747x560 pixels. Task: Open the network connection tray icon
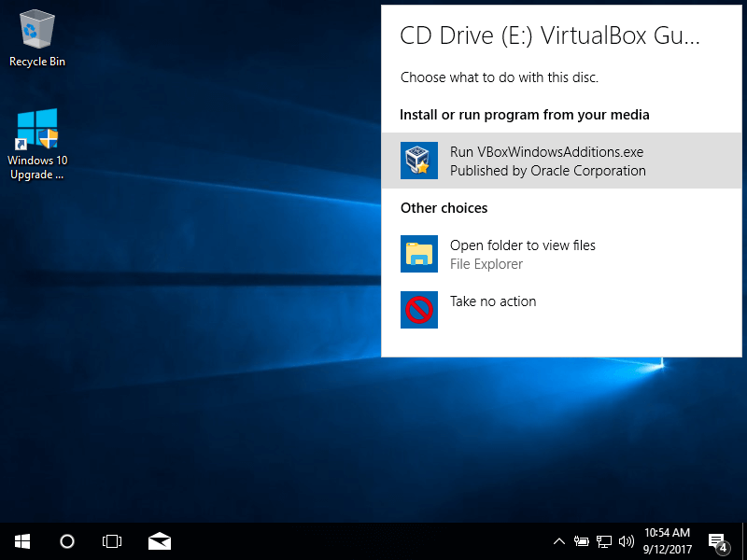point(604,541)
